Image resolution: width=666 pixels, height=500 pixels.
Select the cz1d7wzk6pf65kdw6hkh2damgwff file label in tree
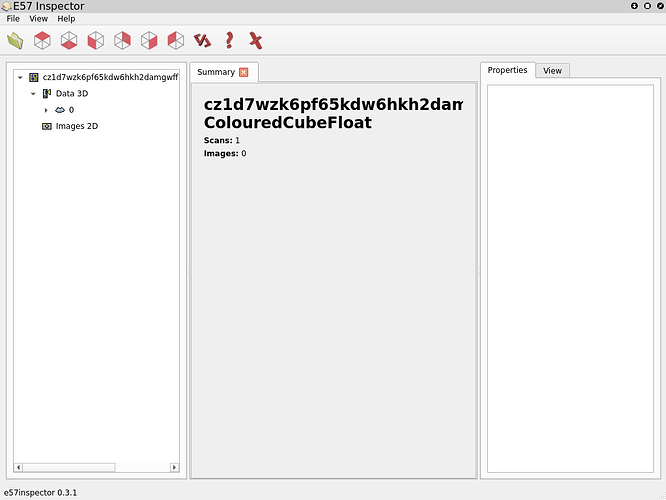click(x=110, y=77)
